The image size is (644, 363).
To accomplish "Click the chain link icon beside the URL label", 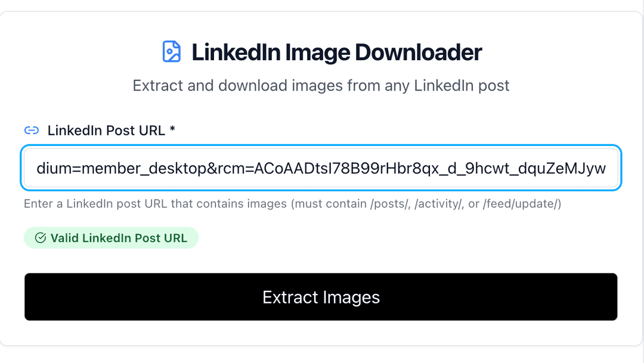I will 31,131.
